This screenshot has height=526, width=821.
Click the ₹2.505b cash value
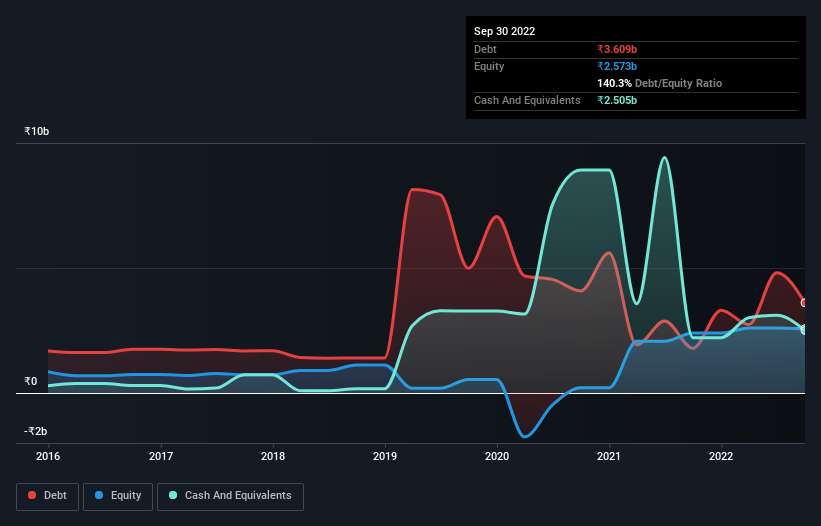[617, 100]
